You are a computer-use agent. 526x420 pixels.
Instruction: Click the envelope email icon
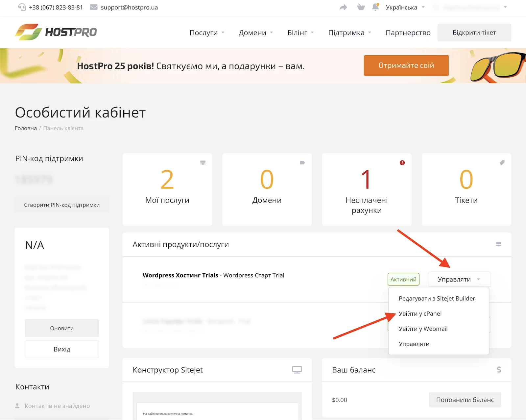[94, 7]
